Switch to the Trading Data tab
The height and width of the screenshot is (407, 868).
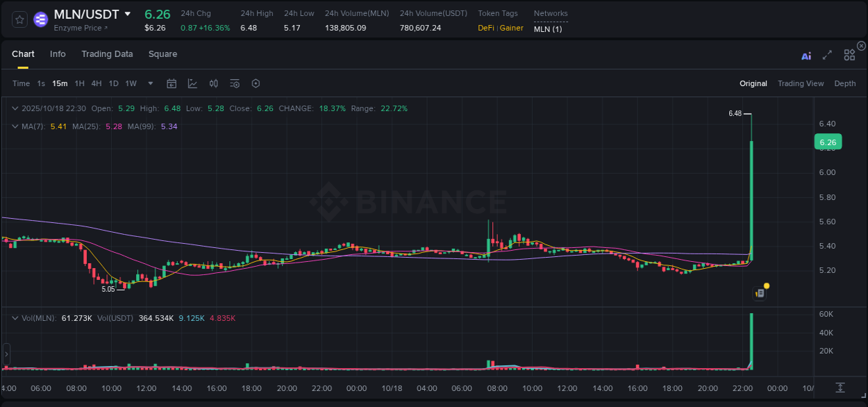pyautogui.click(x=107, y=53)
